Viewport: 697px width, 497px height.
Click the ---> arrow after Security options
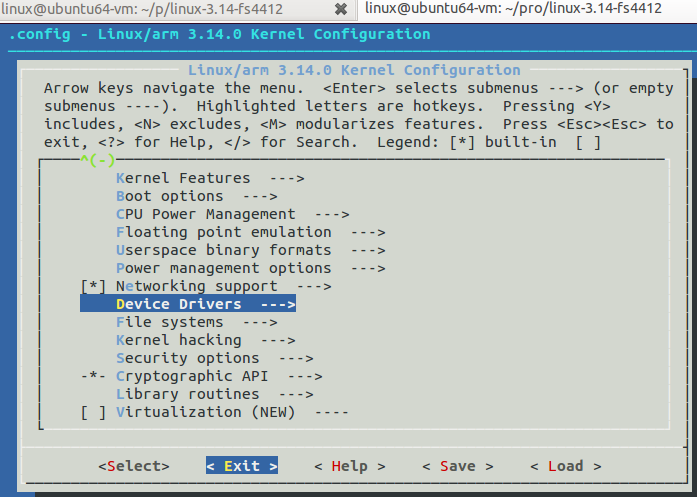point(296,359)
